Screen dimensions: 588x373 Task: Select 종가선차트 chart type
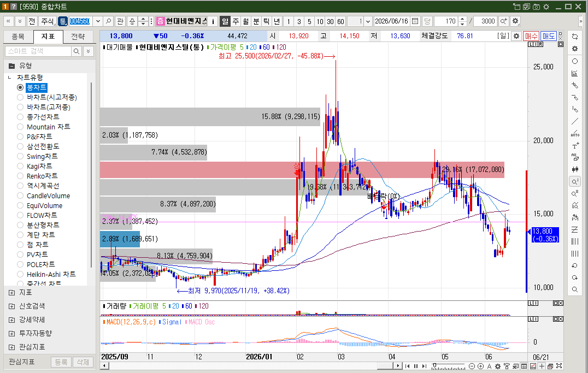pos(20,117)
